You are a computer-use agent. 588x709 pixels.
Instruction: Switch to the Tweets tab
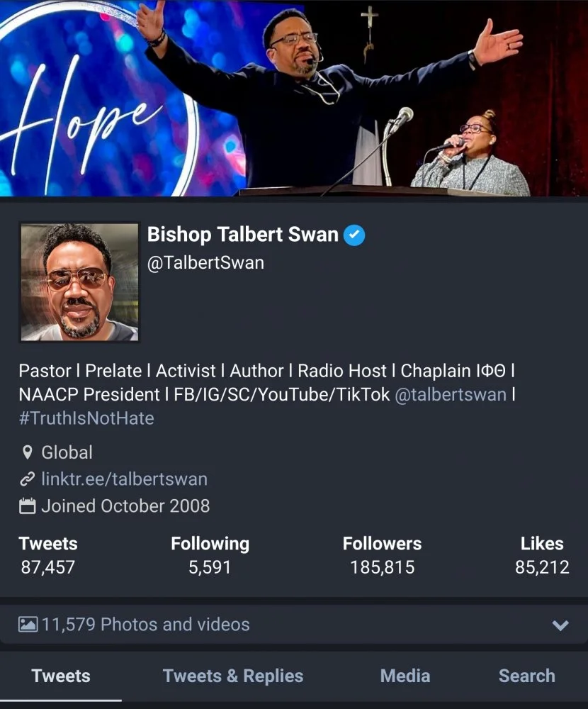point(61,676)
